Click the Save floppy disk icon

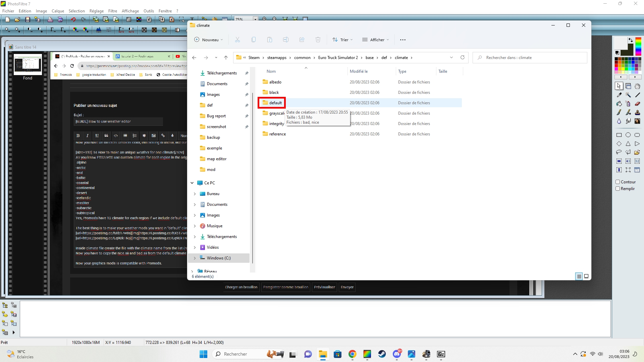click(28, 20)
